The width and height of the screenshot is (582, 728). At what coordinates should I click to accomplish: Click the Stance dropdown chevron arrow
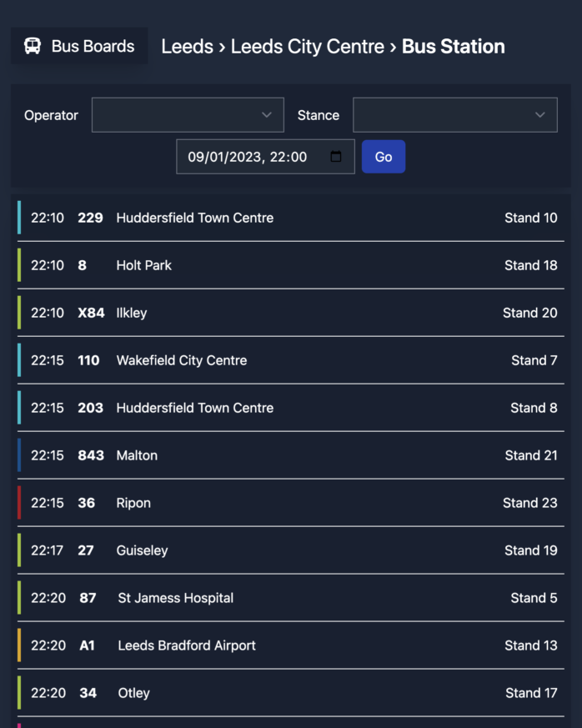(541, 115)
